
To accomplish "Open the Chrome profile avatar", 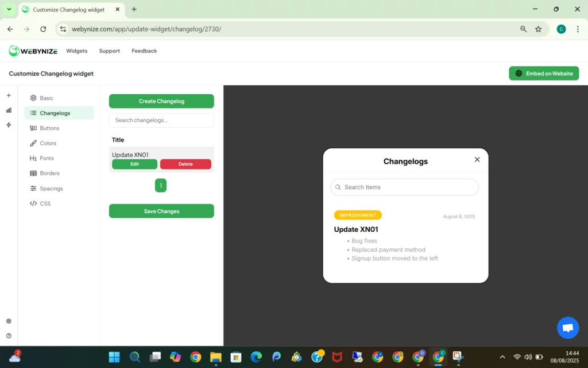I will [561, 29].
